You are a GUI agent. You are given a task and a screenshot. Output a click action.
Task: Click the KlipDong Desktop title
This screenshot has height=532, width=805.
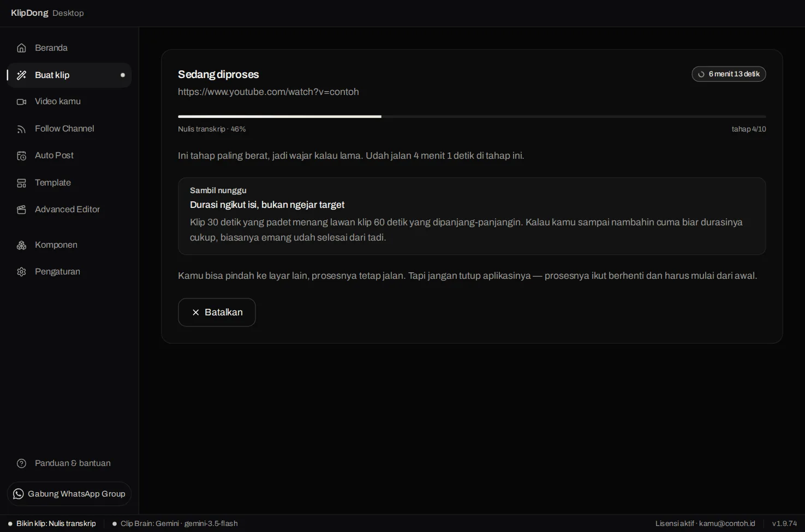pos(47,13)
